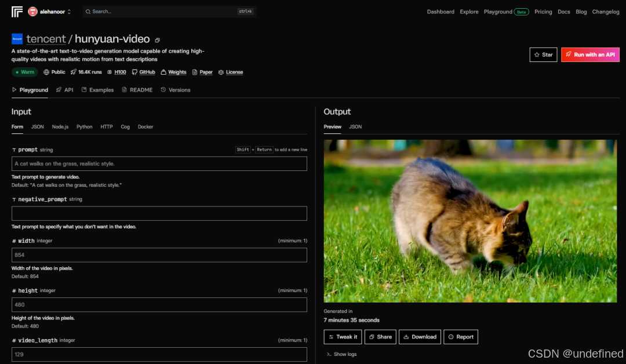Focus the Search field
Viewport: 626px width, 364px height.
pyautogui.click(x=169, y=12)
